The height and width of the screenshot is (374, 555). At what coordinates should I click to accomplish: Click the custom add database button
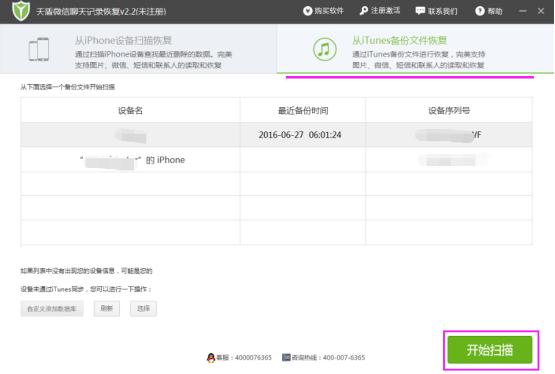[52, 309]
